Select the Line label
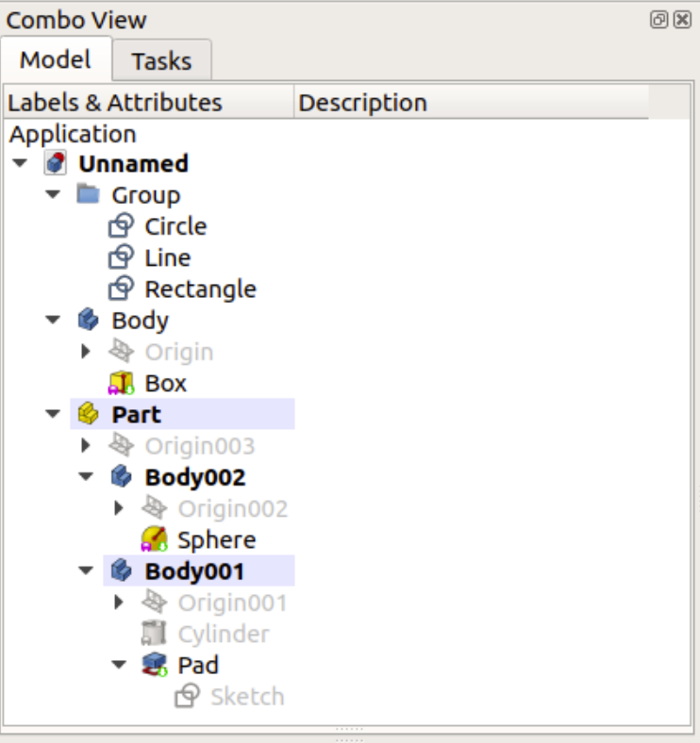Screen dimensions: 700x743 (168, 257)
